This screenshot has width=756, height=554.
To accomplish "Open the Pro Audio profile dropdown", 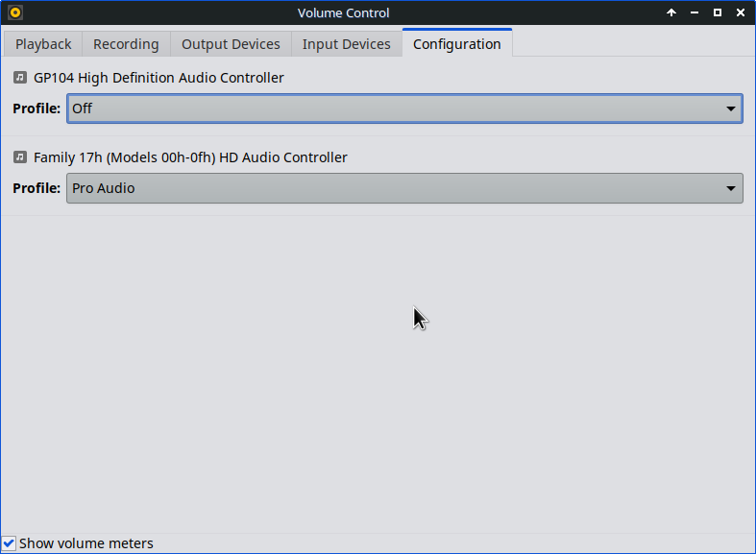I will pos(394,188).
